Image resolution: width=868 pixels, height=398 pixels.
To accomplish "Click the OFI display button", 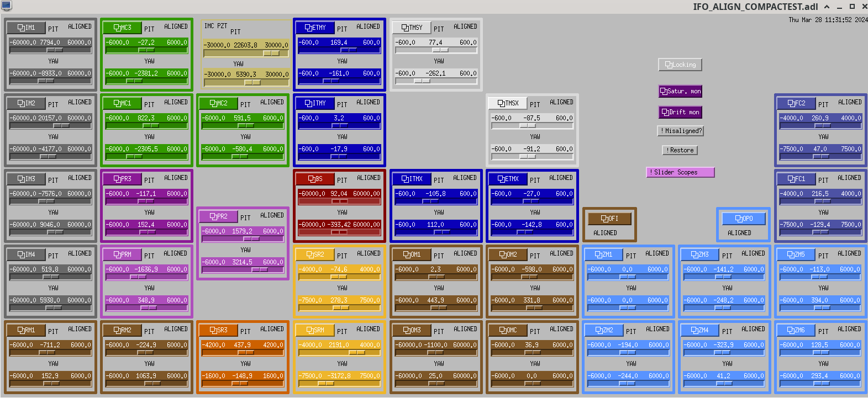I will pyautogui.click(x=609, y=219).
